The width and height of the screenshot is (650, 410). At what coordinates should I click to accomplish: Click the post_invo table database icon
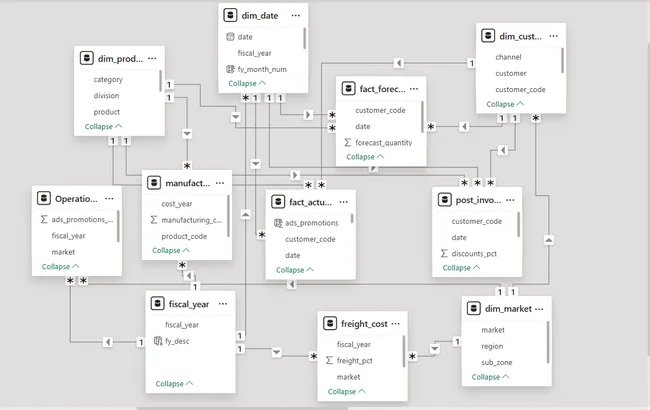click(x=444, y=200)
